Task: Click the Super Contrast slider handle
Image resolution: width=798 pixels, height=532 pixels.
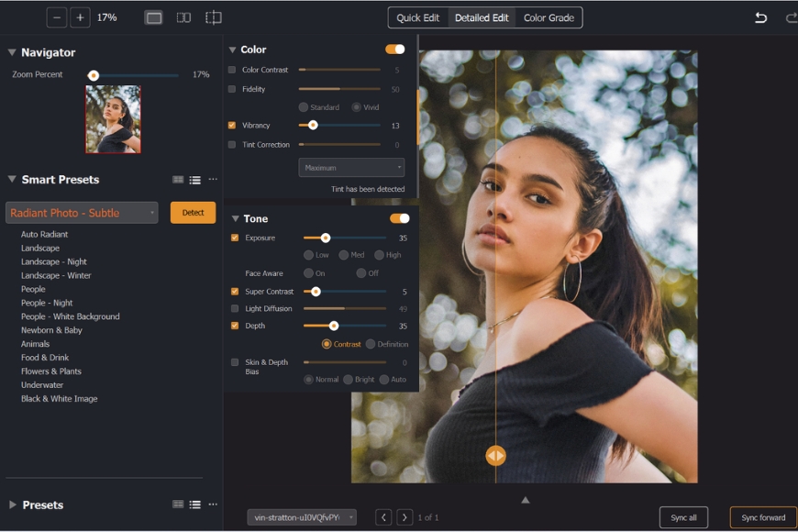Action: point(316,292)
